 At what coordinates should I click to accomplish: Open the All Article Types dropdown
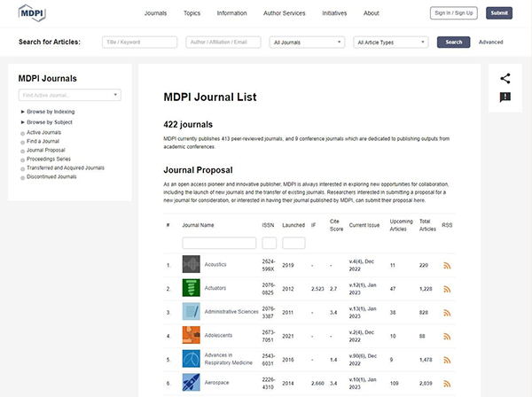pyautogui.click(x=390, y=43)
